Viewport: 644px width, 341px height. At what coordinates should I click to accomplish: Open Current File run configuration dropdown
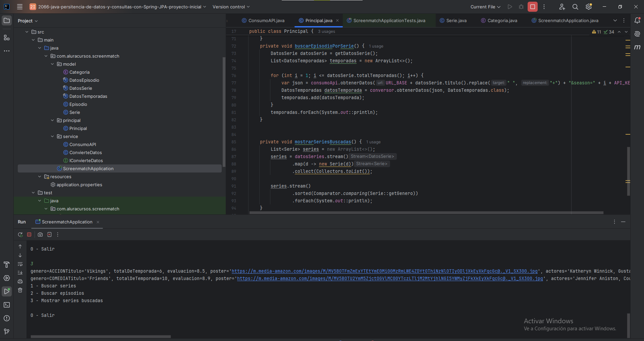[x=485, y=7]
